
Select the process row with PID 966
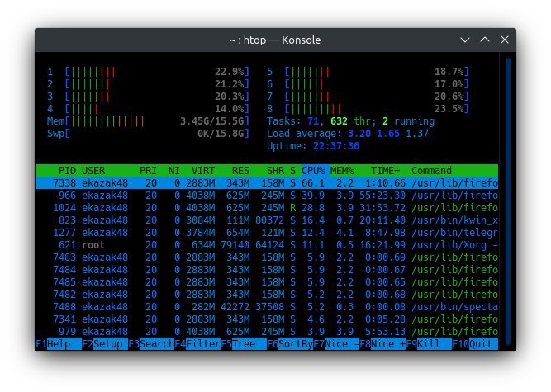pos(267,196)
